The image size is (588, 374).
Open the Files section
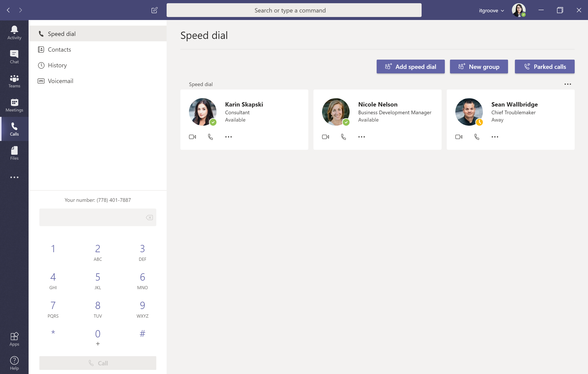[x=14, y=153]
